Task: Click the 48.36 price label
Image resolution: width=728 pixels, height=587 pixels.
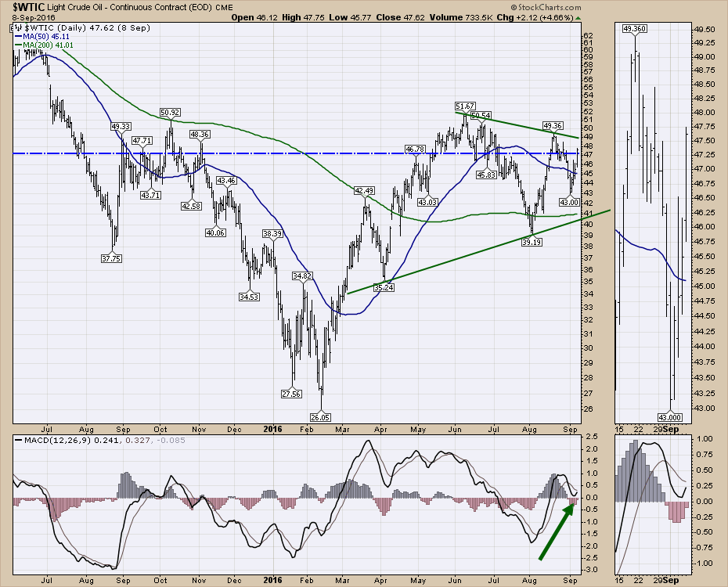Action: pyautogui.click(x=200, y=134)
